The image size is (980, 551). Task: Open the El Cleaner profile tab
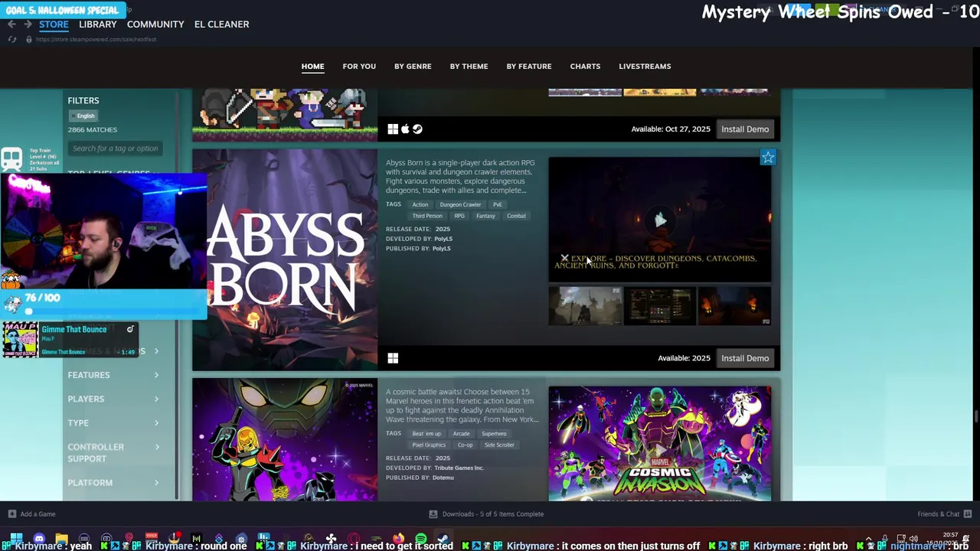point(221,24)
